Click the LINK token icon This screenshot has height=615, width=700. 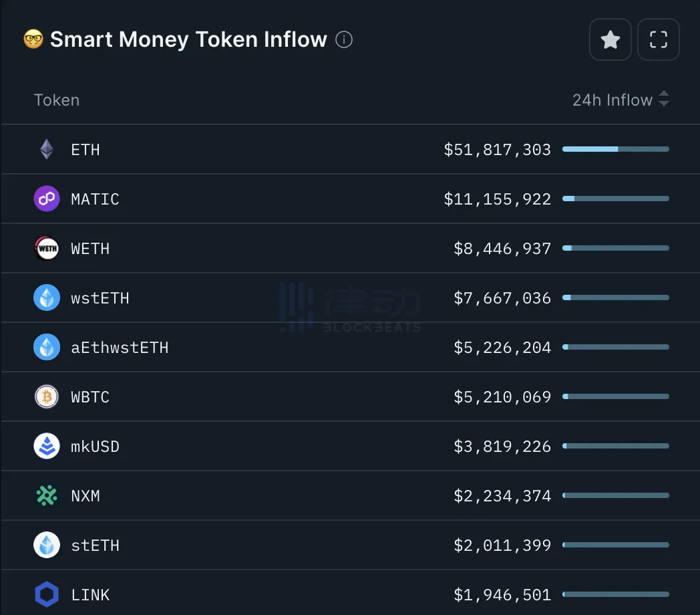point(47,594)
